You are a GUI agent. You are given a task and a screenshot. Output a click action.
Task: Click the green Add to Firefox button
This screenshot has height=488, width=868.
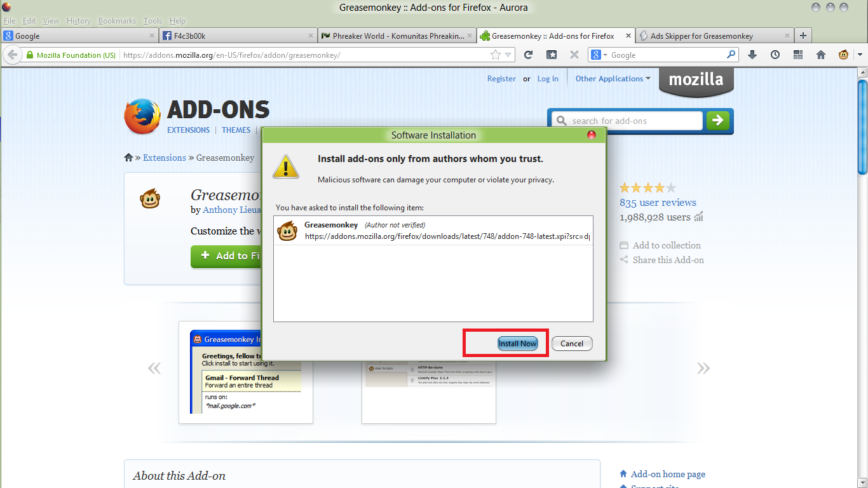pos(226,255)
